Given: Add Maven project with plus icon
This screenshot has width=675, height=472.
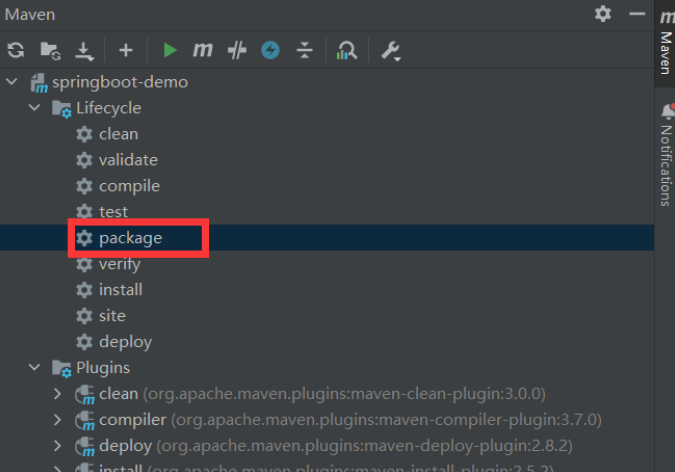Looking at the screenshot, I should point(126,50).
